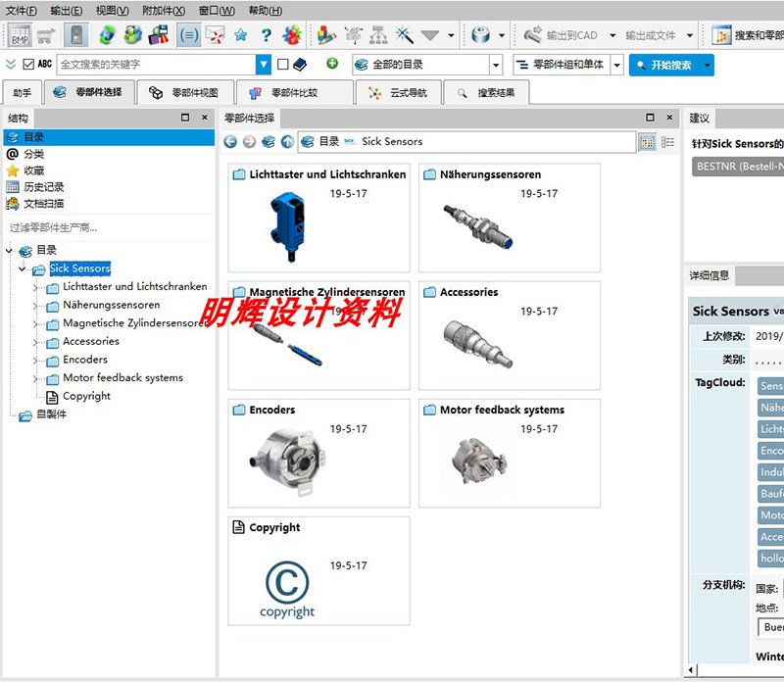Click the 输出成文件 button

650,35
